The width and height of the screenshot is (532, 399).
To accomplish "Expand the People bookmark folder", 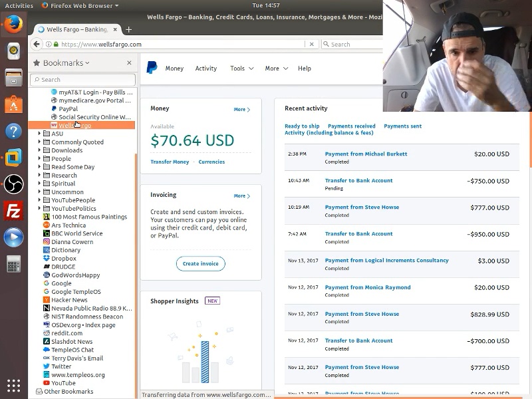I will click(x=39, y=158).
